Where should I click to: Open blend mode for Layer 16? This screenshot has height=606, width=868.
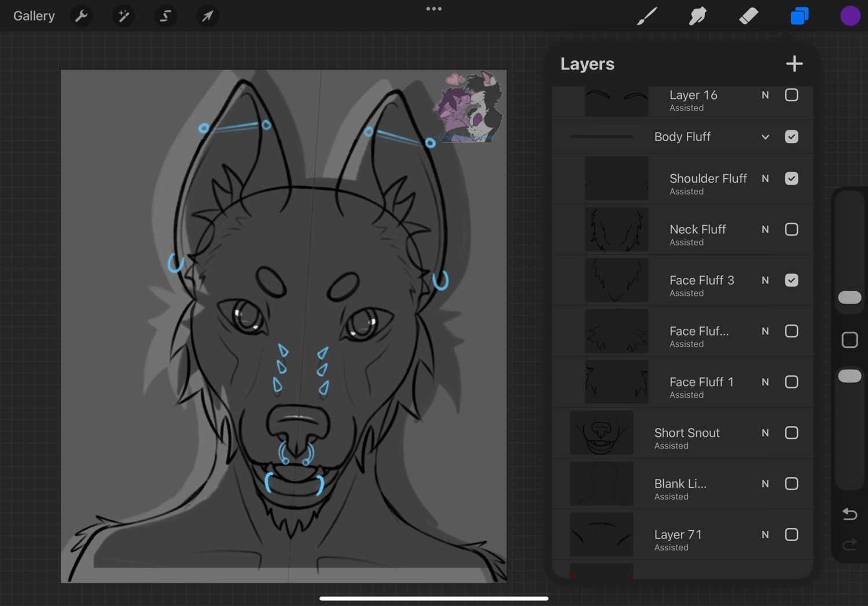pos(766,95)
